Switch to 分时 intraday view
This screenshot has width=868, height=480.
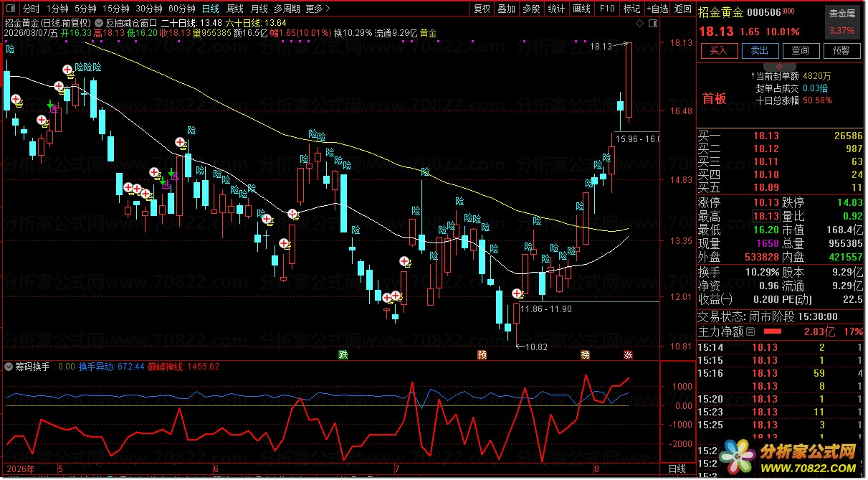coord(31,9)
